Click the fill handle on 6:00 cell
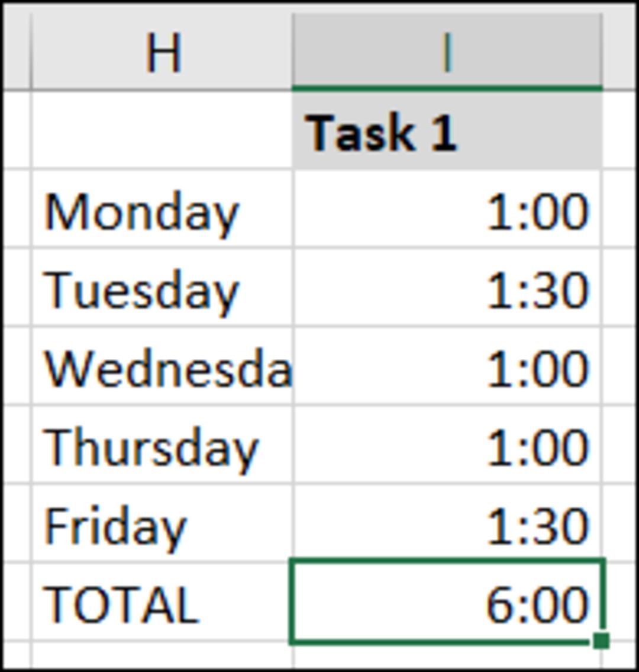This screenshot has height=672, width=639. 601,641
